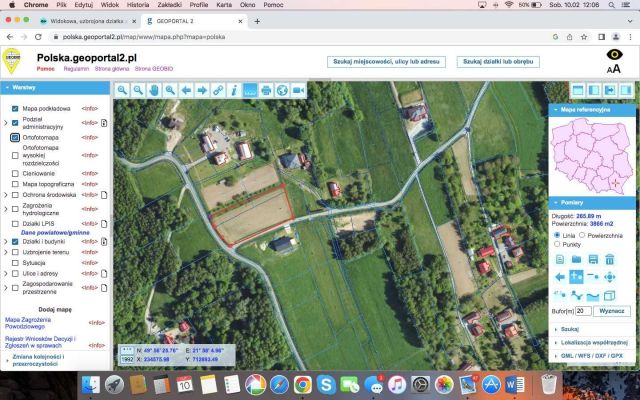Open the Zakładki menu in menu bar
Viewport: 640px width, 400px height.
point(169,5)
